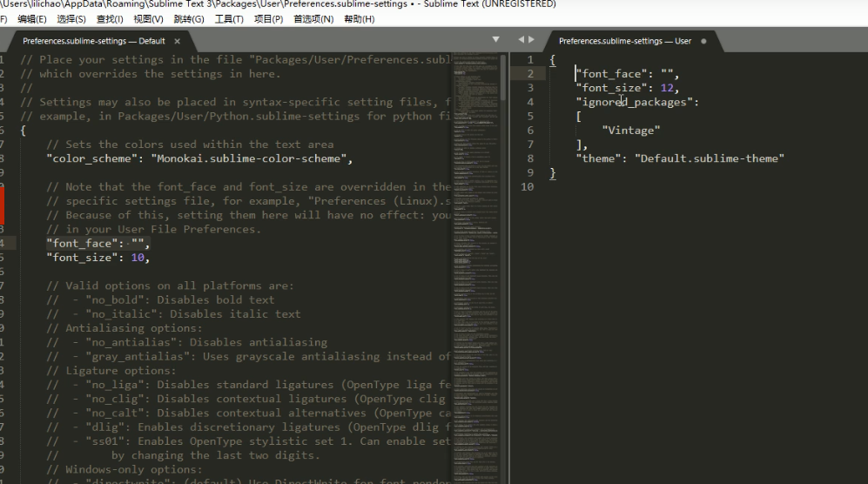Screen dimensions: 868x484
Task: Click "font_face" line in Default pane
Action: [x=98, y=244]
